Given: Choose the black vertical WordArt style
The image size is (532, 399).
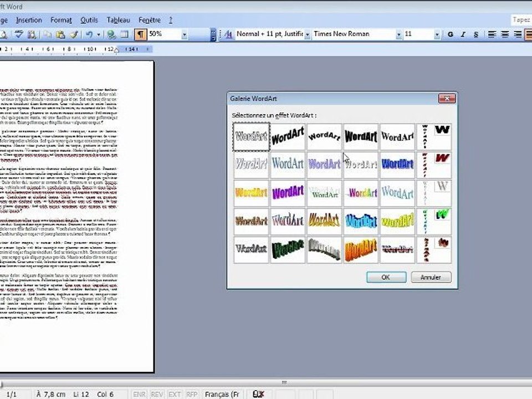Looking at the screenshot, I should coord(434,137).
